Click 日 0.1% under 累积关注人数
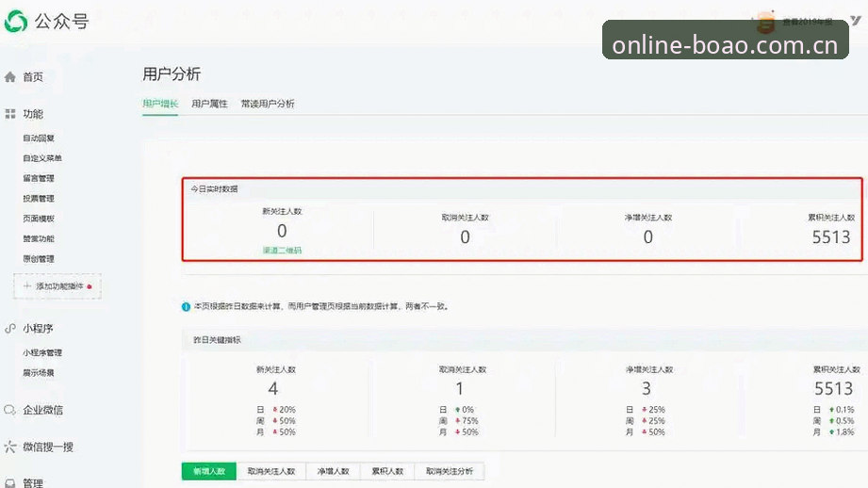This screenshot has width=868, height=488. point(834,410)
